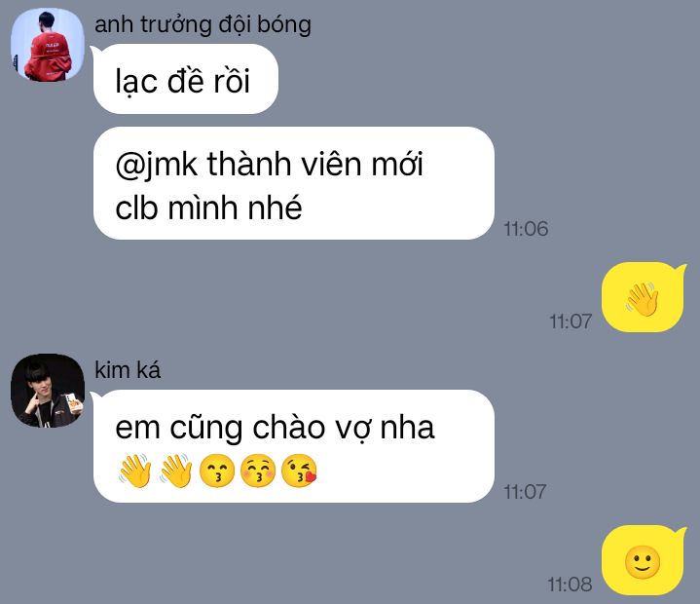Tap the kiss-blowing heart emoji
The height and width of the screenshot is (604, 700).
[299, 471]
